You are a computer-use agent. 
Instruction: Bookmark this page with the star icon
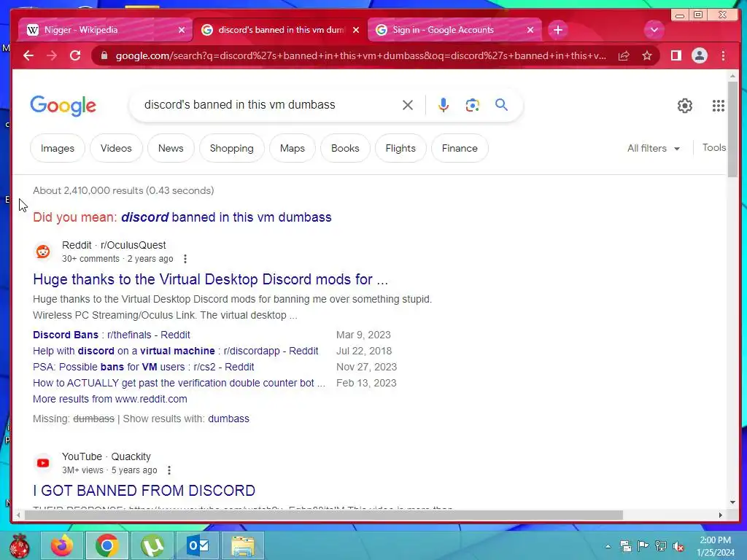point(647,55)
